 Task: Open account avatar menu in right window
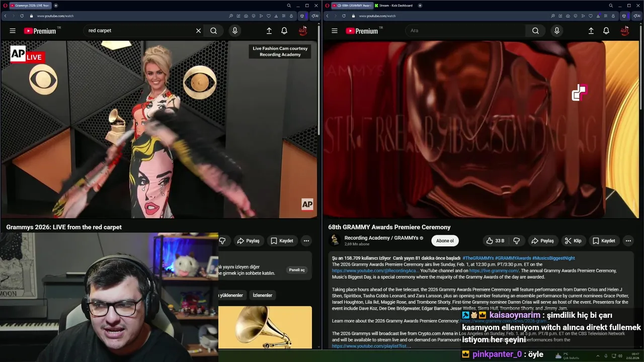click(x=625, y=31)
